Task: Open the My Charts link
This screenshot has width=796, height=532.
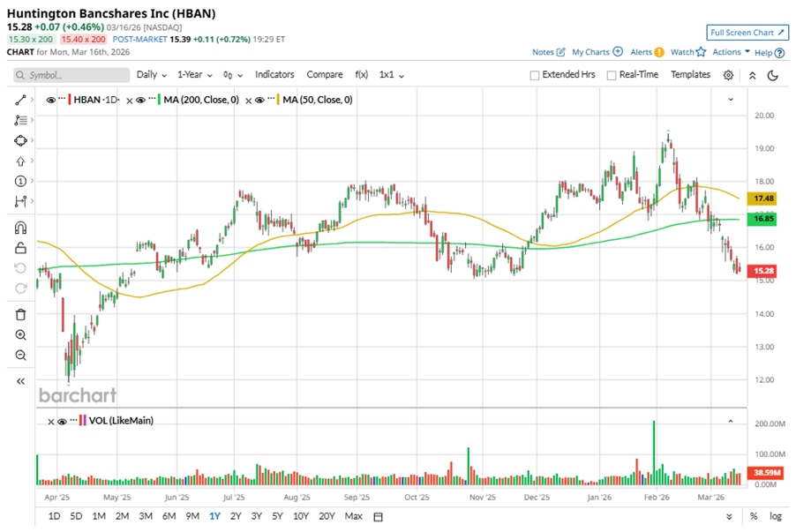Action: (590, 52)
